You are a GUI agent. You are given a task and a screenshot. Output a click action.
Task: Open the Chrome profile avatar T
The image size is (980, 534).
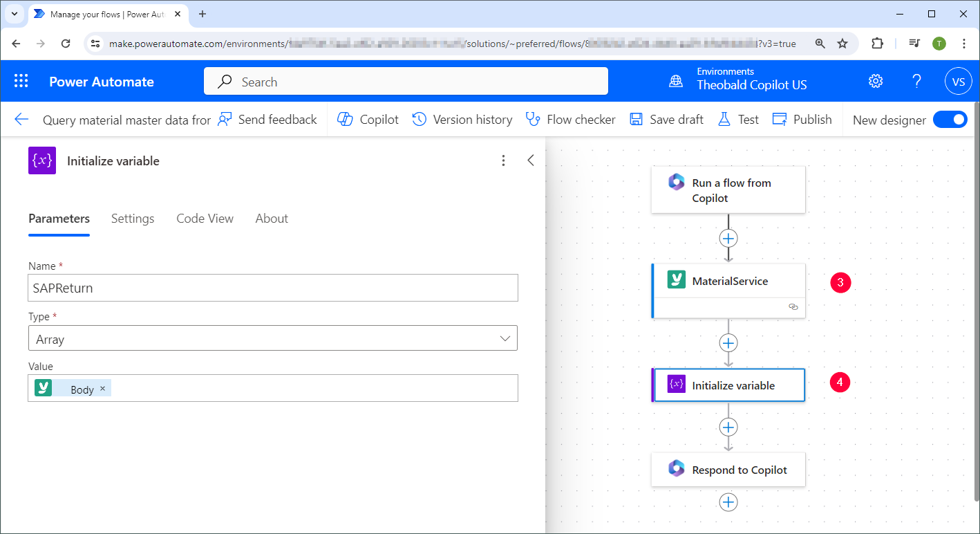[939, 44]
